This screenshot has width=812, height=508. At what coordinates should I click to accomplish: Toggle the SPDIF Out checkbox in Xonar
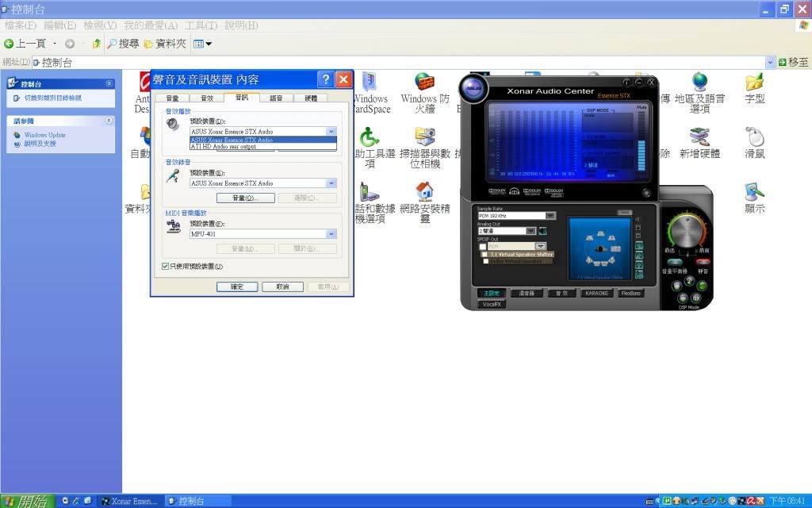[483, 247]
